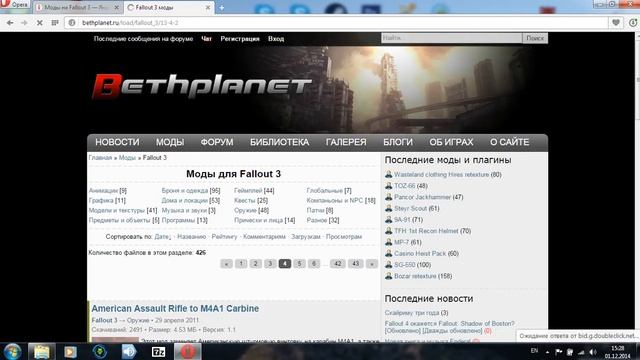Open the Анимации category
This screenshot has width=640, height=360.
[103, 191]
